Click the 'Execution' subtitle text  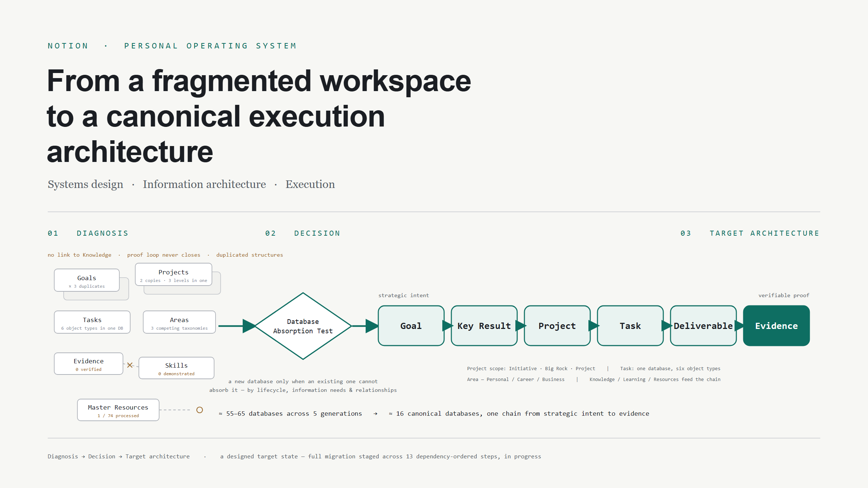click(x=310, y=184)
